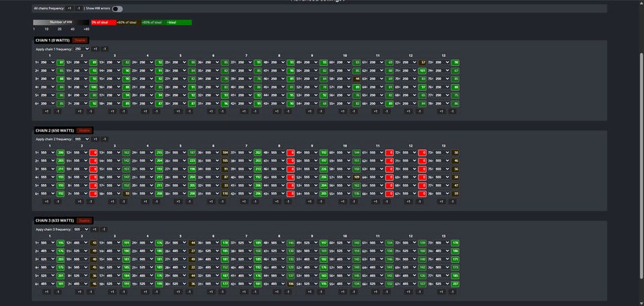
Task: Increase all chains frequency with +1
Action: click(69, 9)
